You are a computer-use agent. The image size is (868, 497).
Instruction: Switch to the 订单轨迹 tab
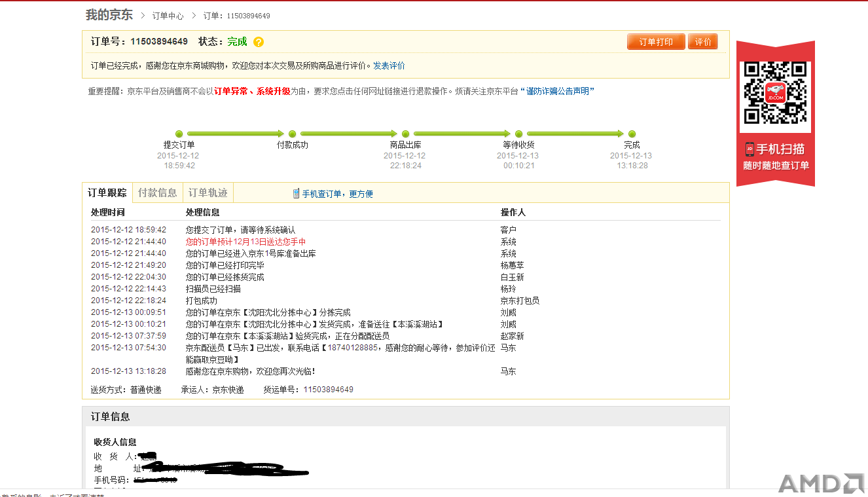pyautogui.click(x=208, y=193)
